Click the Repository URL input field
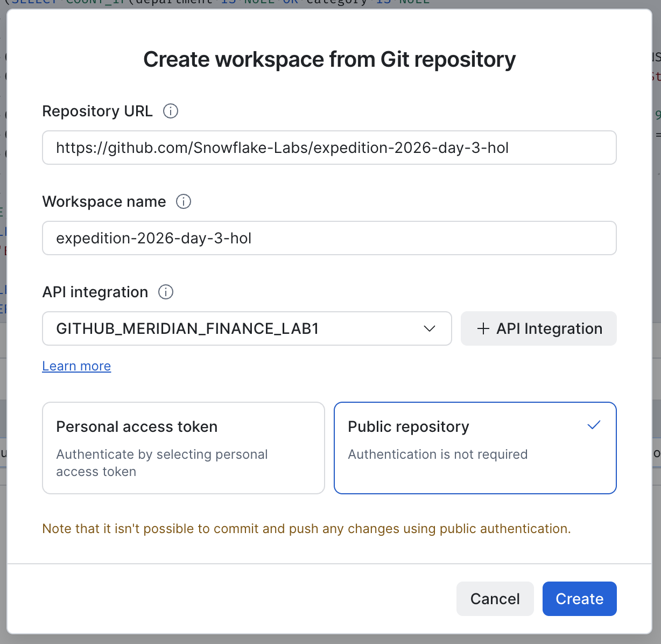 [x=329, y=148]
